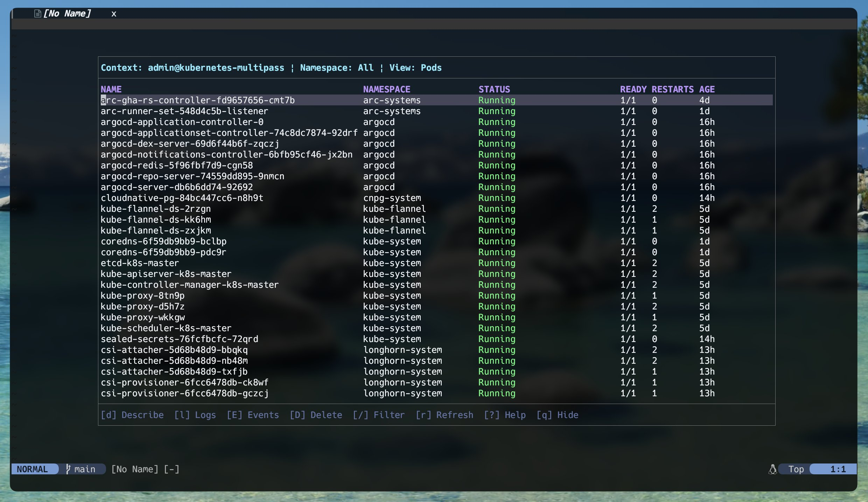Screen dimensions: 868x502
Task: Select the etcd-k8s-master pod row
Action: click(x=140, y=263)
